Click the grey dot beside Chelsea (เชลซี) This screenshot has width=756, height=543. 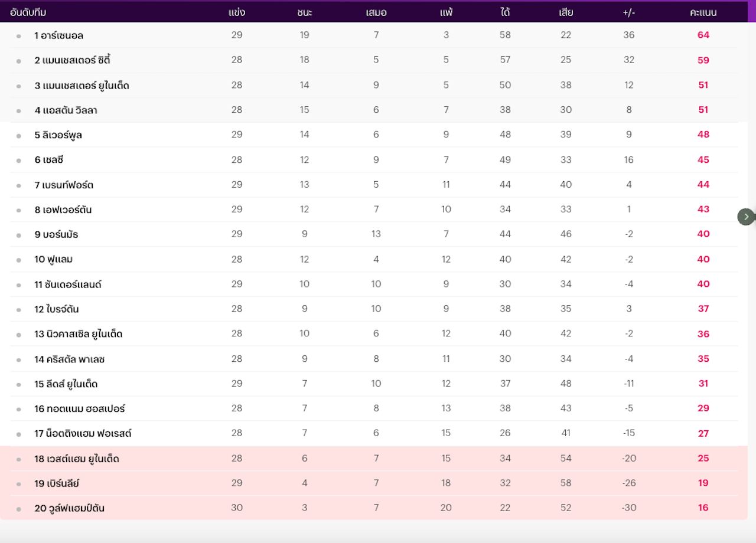coord(18,161)
